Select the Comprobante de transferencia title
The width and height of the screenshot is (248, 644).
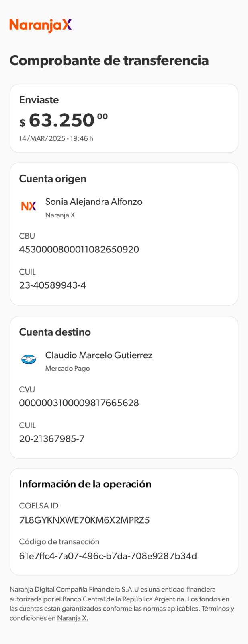click(x=109, y=60)
